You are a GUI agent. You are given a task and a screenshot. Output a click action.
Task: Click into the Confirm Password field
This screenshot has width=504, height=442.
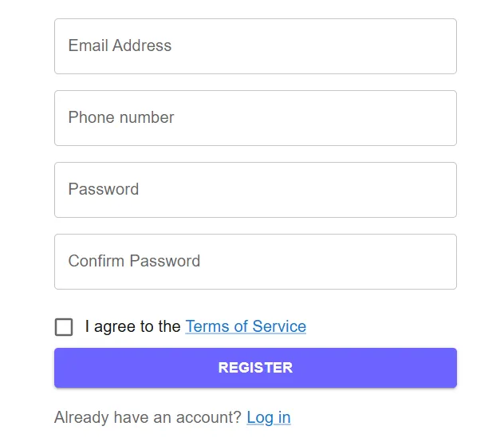click(255, 262)
